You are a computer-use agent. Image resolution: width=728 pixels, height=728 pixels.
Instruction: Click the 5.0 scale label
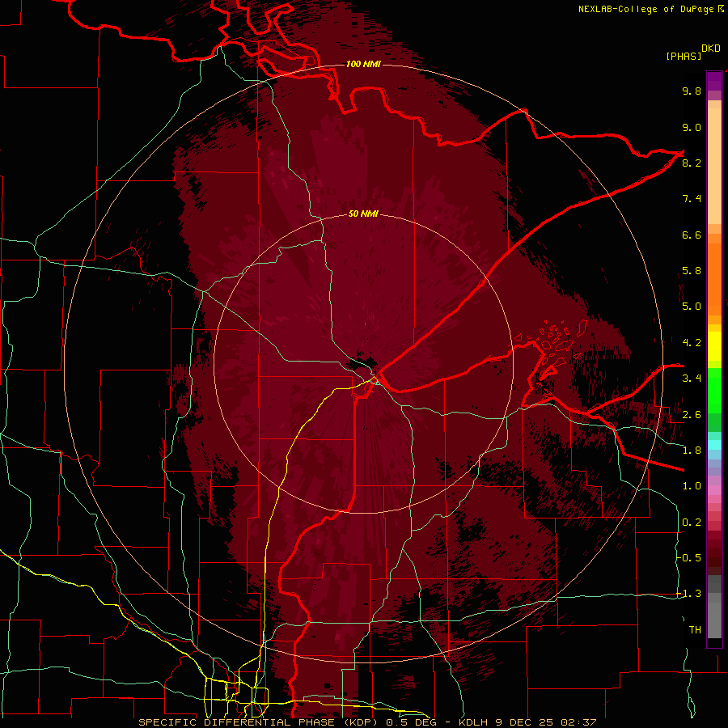pos(692,307)
